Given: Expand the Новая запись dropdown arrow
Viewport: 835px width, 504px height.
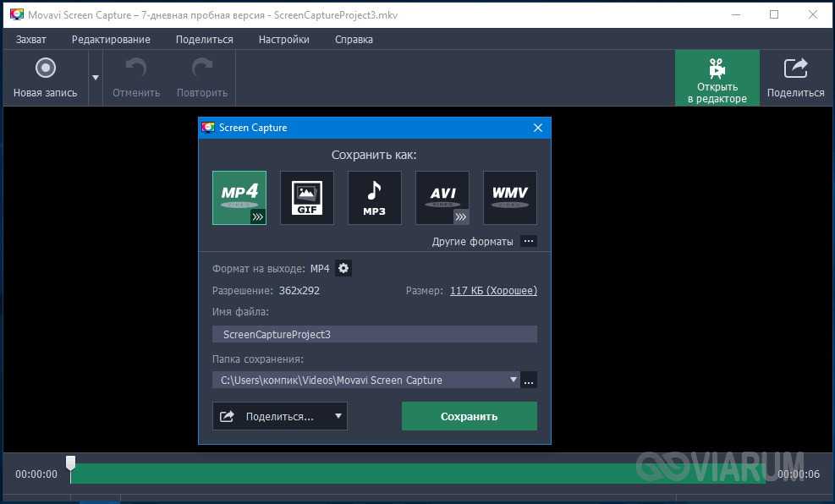Looking at the screenshot, I should pyautogui.click(x=96, y=78).
